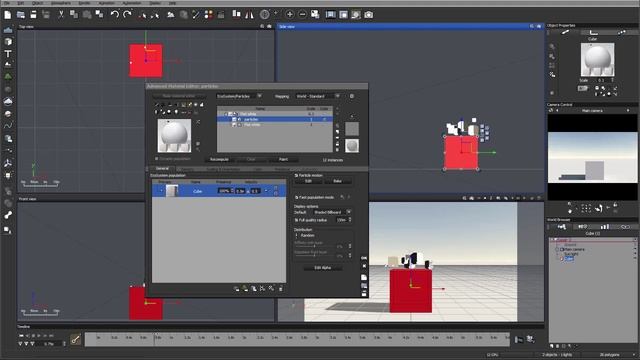Click the Edit button under Particle motion

(x=308, y=181)
